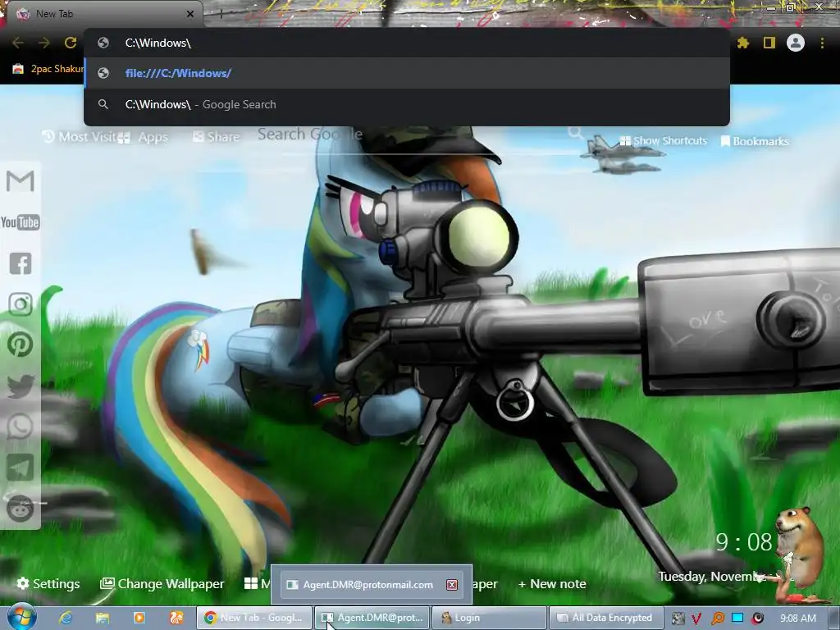The height and width of the screenshot is (630, 840).
Task: Reload the page with the refresh icon
Action: [x=71, y=43]
